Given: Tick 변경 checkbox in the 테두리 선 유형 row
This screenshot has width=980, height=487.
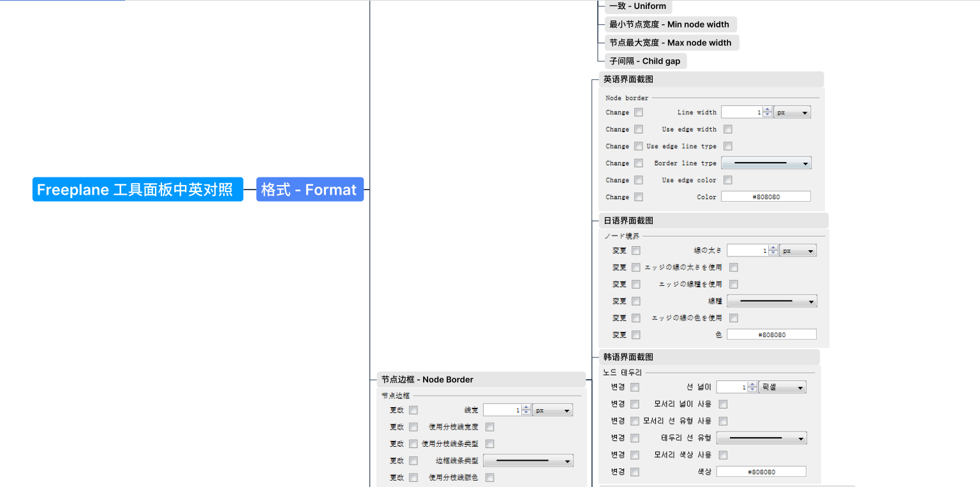Looking at the screenshot, I should coord(635,438).
